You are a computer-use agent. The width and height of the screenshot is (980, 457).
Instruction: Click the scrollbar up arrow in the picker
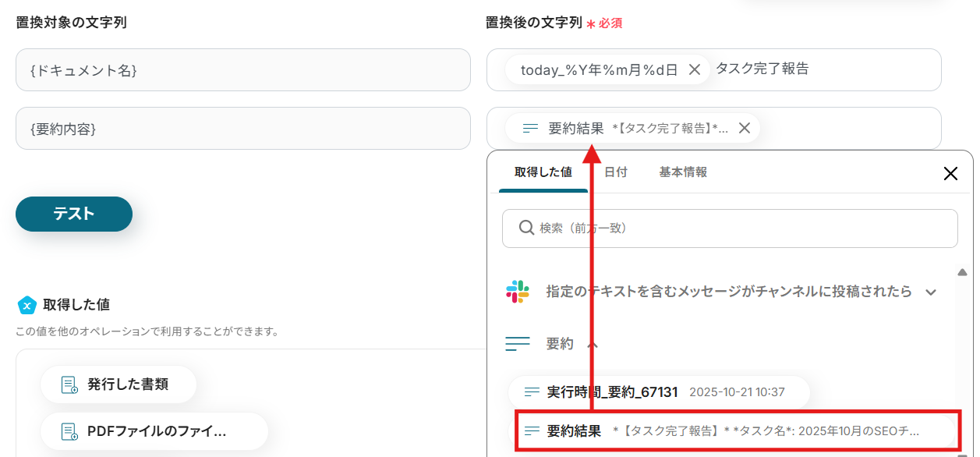(x=963, y=272)
